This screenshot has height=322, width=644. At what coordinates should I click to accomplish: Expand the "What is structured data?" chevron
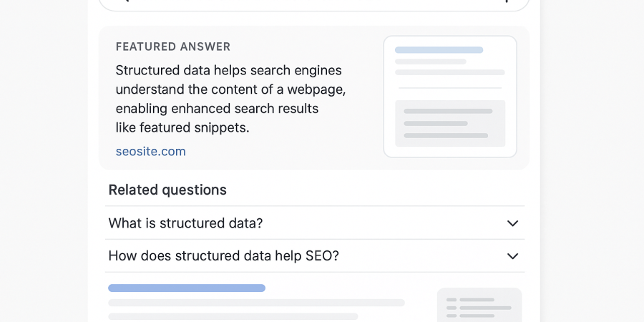coord(512,223)
